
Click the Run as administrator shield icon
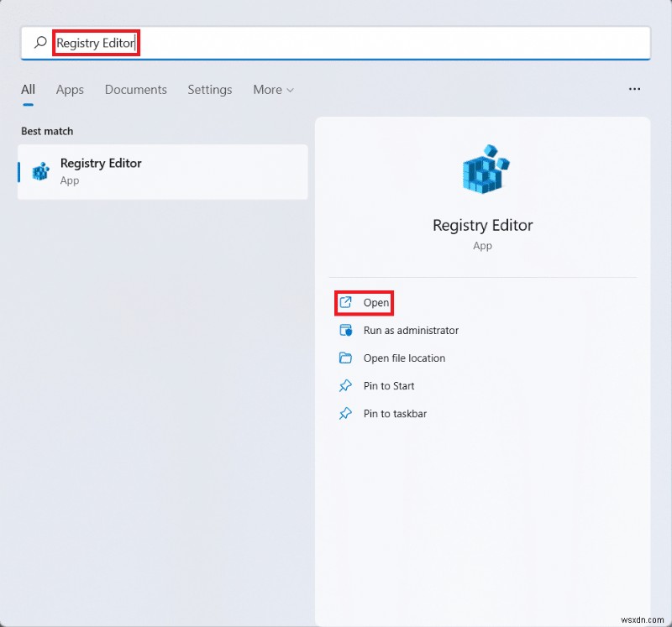pyautogui.click(x=346, y=330)
